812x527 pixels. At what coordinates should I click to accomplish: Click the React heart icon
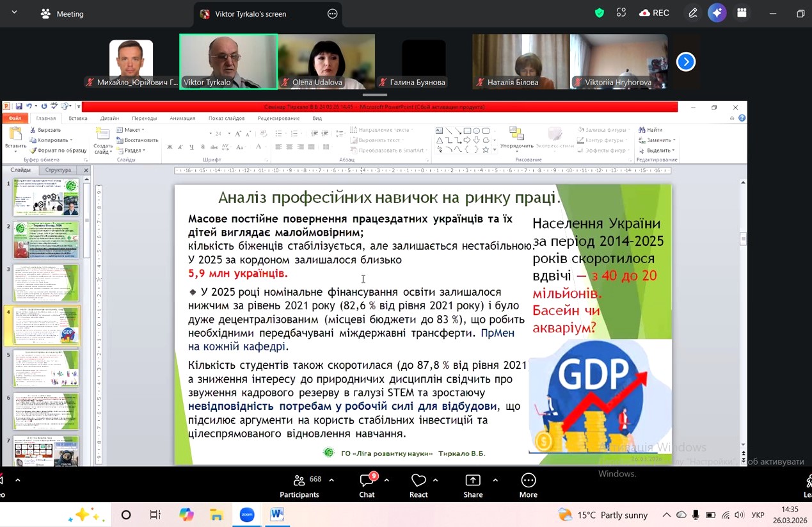(x=418, y=485)
